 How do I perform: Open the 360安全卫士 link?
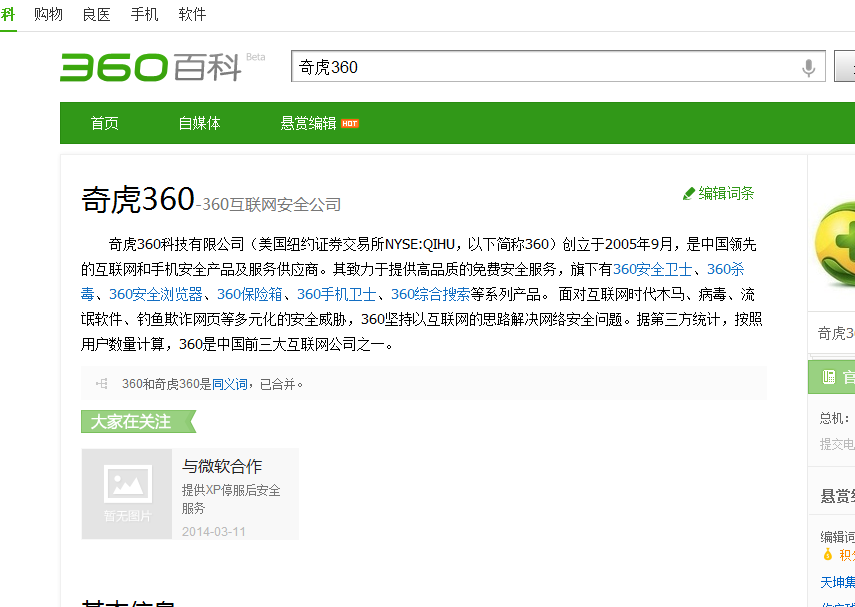[654, 269]
